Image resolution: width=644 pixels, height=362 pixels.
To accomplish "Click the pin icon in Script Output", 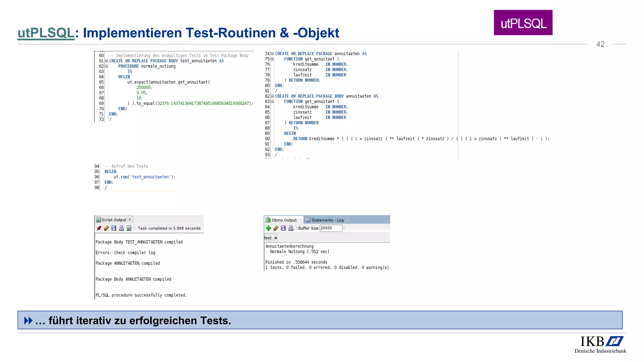I will click(99, 228).
